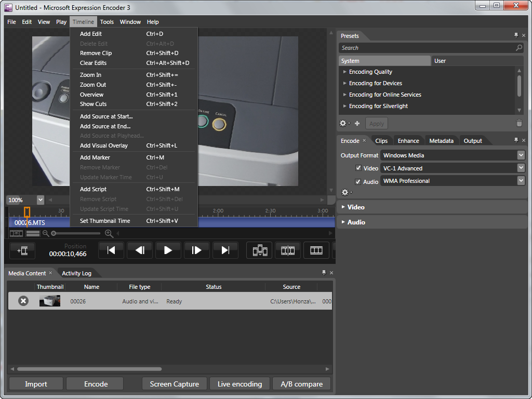Click the Import button

36,384
